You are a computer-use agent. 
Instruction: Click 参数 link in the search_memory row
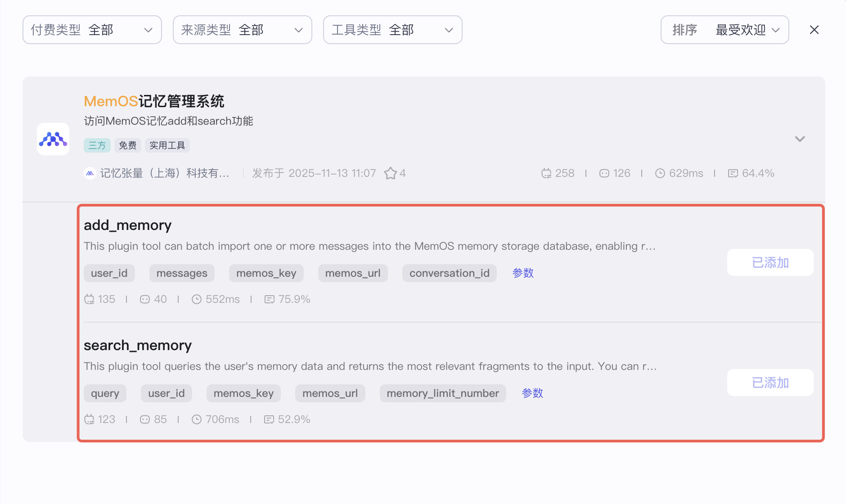pyautogui.click(x=532, y=393)
